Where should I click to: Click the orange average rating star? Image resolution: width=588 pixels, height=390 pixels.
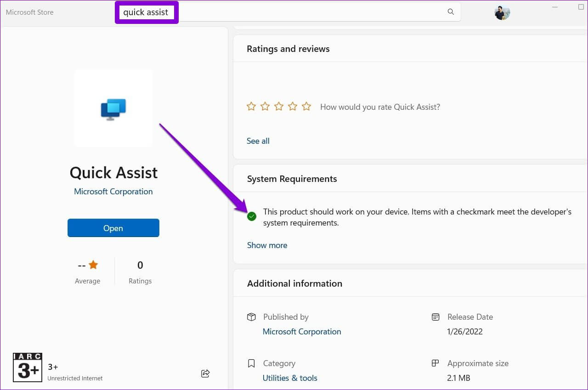tap(93, 265)
